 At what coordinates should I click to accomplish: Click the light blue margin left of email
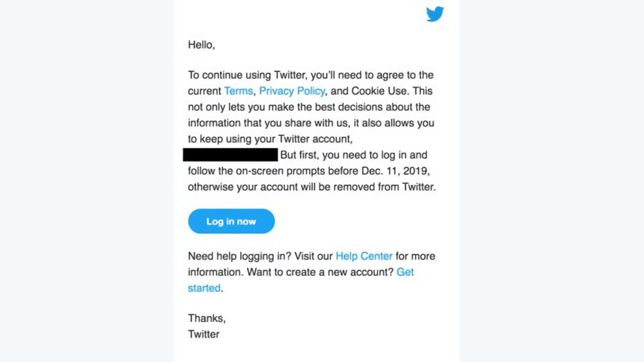pos(87,180)
